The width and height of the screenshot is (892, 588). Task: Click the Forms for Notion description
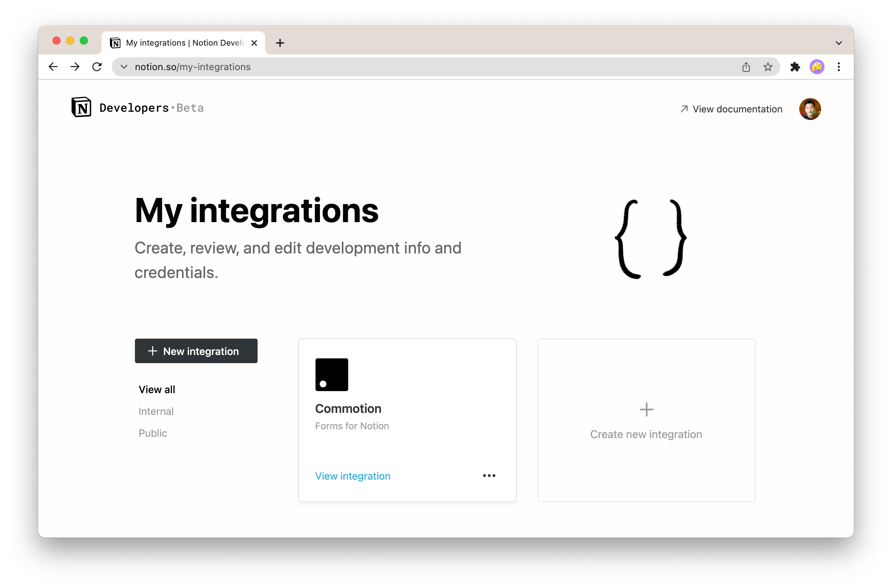pos(352,426)
